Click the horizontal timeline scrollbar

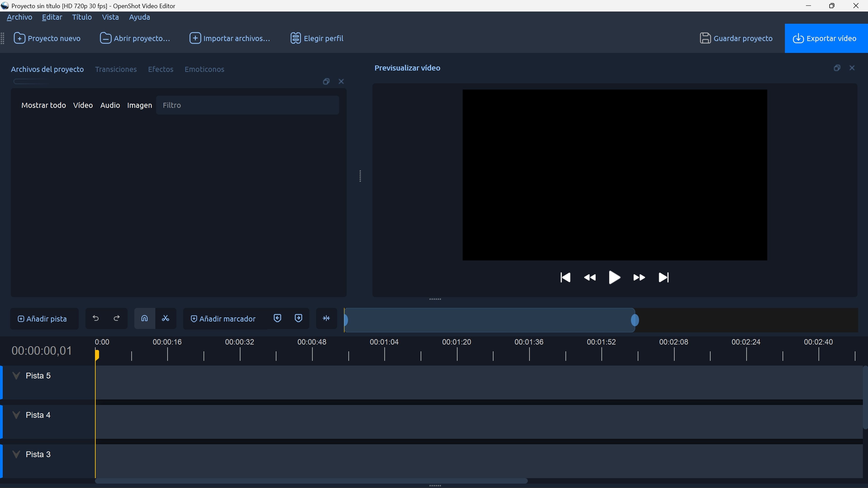[311, 481]
